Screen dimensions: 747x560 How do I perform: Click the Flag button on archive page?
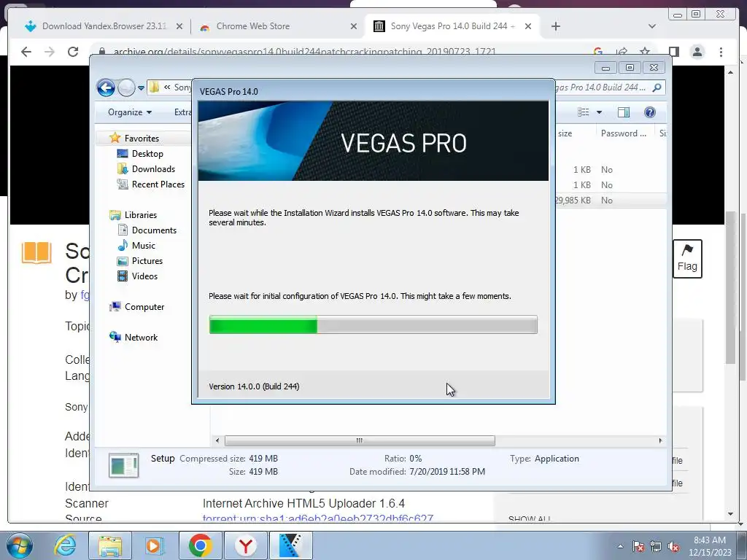click(687, 259)
